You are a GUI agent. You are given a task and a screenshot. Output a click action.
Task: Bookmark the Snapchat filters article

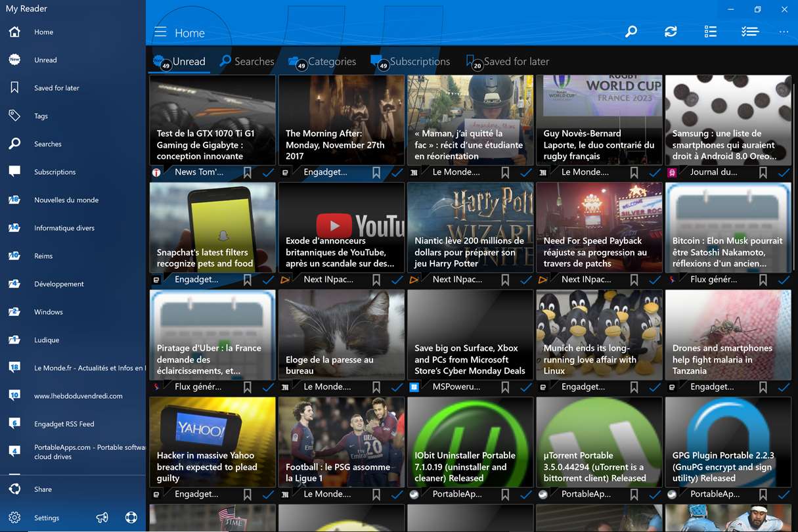click(248, 280)
